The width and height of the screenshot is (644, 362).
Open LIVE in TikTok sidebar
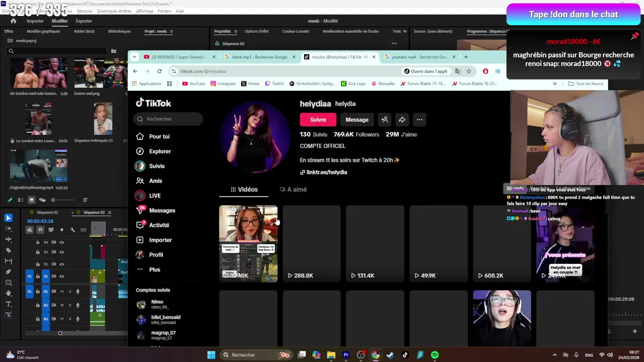tap(155, 196)
